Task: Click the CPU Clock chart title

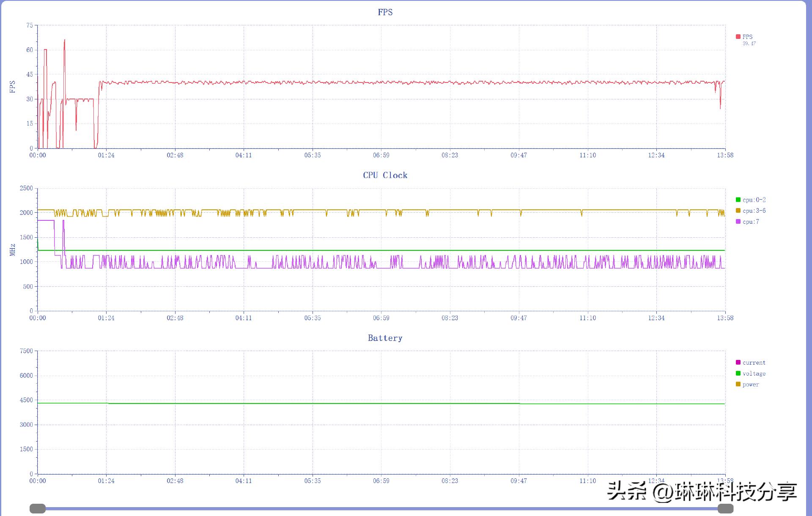Action: (384, 175)
